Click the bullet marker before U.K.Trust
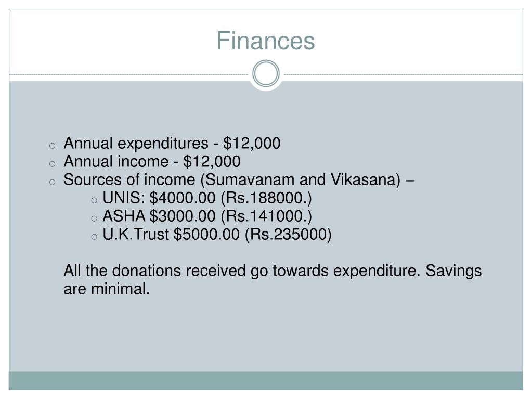The height and width of the screenshot is (399, 532). point(94,237)
